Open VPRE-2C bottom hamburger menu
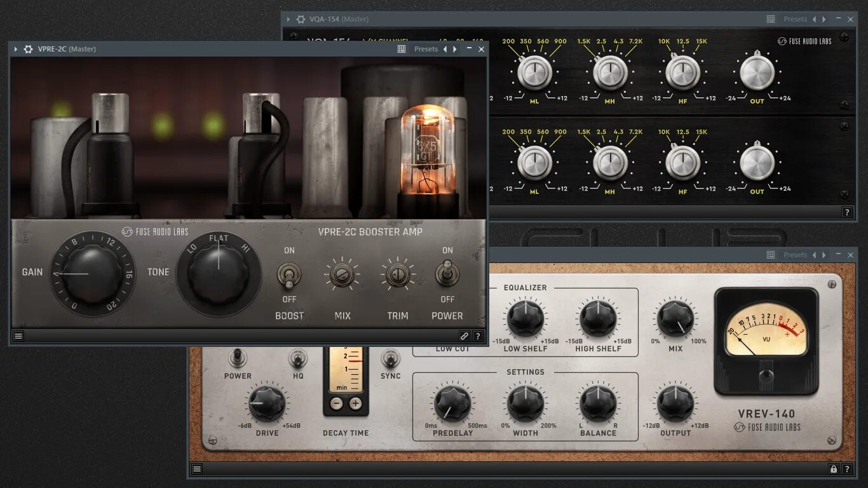Screen dimensions: 868x488 pyautogui.click(x=18, y=336)
